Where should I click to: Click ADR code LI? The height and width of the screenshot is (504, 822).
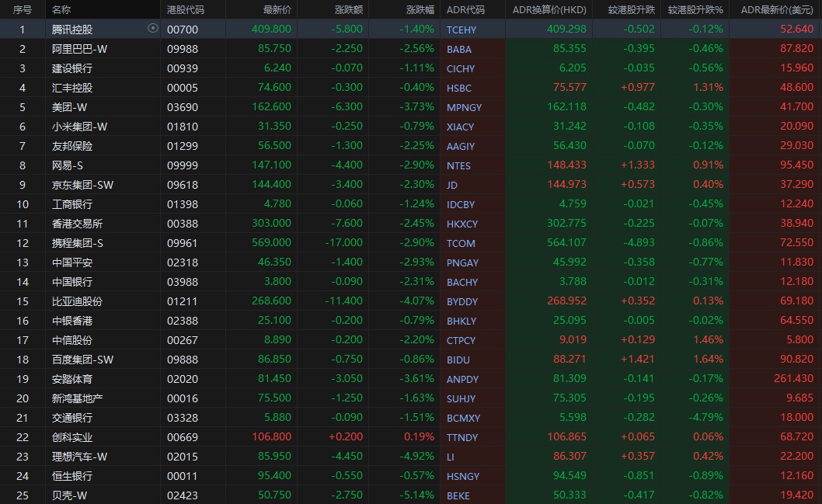coord(451,457)
